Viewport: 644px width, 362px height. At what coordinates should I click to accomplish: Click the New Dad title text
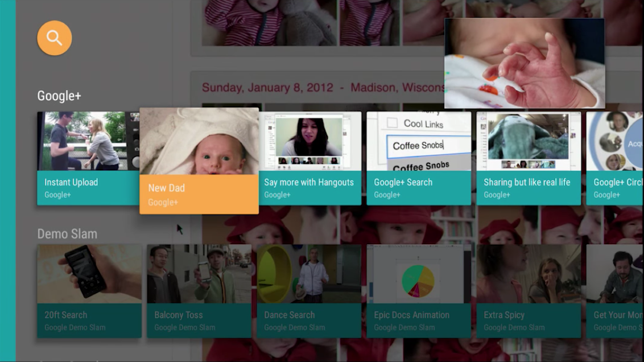coord(166,188)
